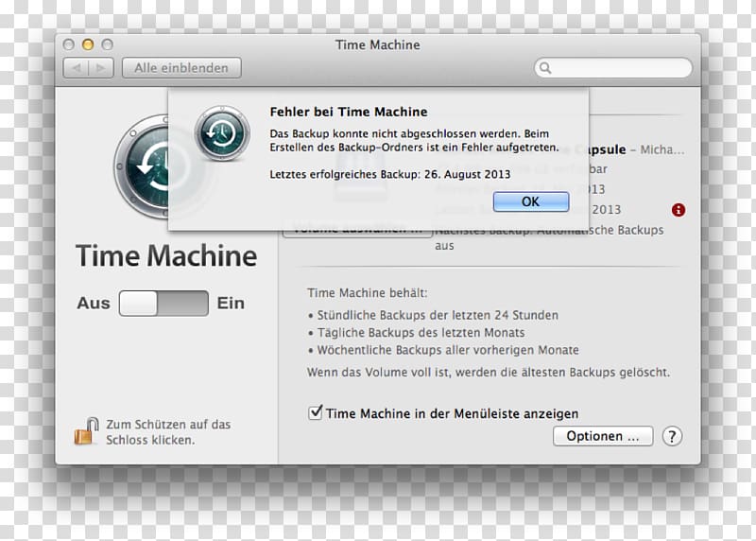
Task: Click 'Time Machine behält:' label
Action: tap(368, 293)
